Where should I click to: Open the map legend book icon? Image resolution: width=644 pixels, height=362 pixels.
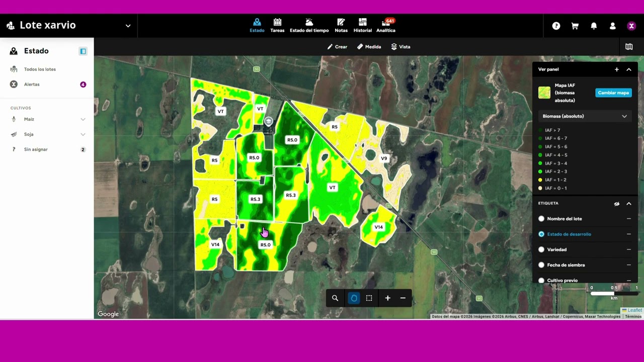[x=629, y=47]
